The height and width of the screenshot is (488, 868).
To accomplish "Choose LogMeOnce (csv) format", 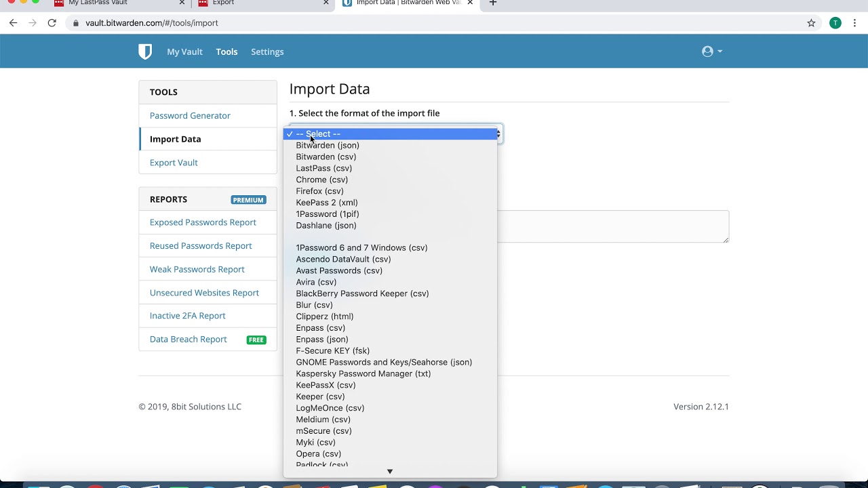I will (390, 409).
